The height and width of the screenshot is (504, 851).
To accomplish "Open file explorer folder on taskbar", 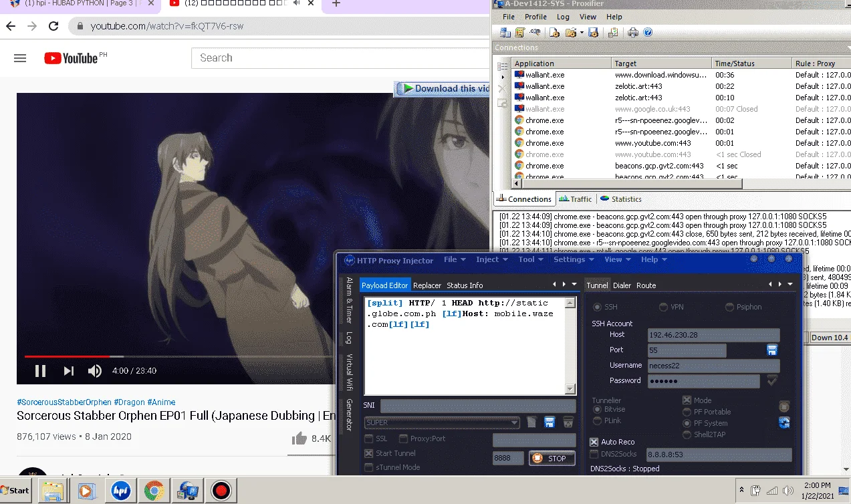I will coord(53,491).
